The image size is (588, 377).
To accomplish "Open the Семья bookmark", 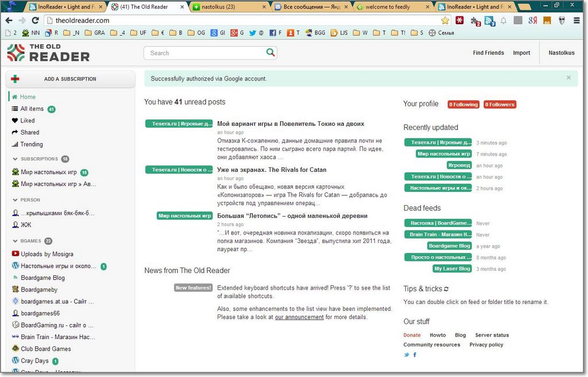I will (x=442, y=33).
